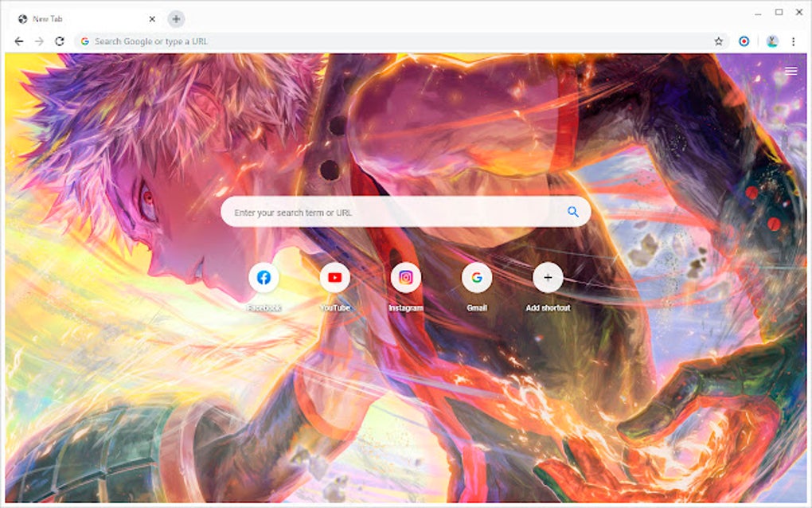This screenshot has width=812, height=508.
Task: Click the Google icon in address bar
Action: [x=85, y=41]
